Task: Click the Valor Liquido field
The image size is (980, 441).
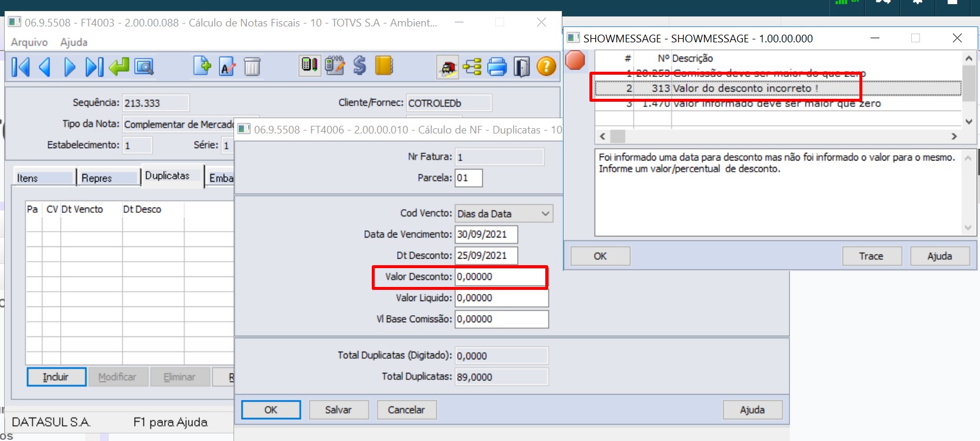Action: click(x=502, y=298)
